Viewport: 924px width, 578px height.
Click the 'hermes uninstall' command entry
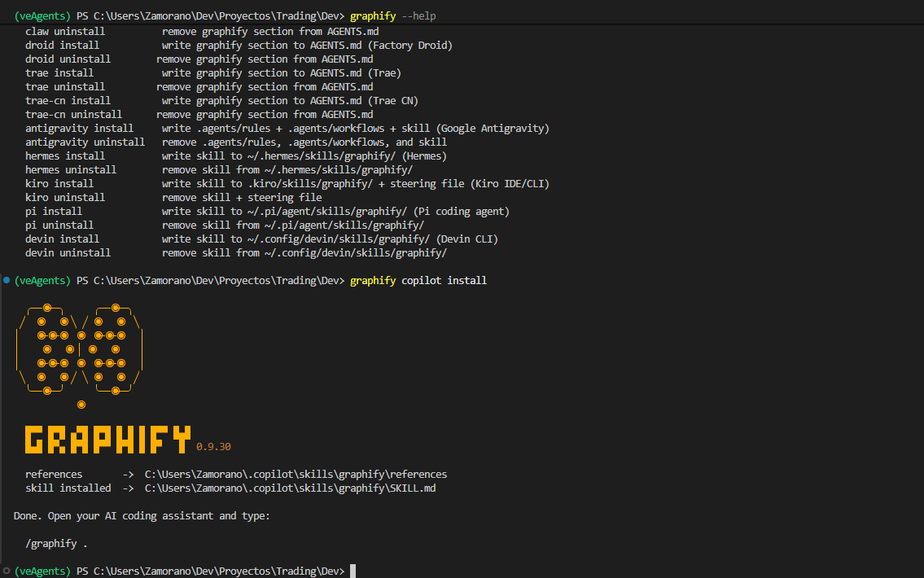(71, 169)
